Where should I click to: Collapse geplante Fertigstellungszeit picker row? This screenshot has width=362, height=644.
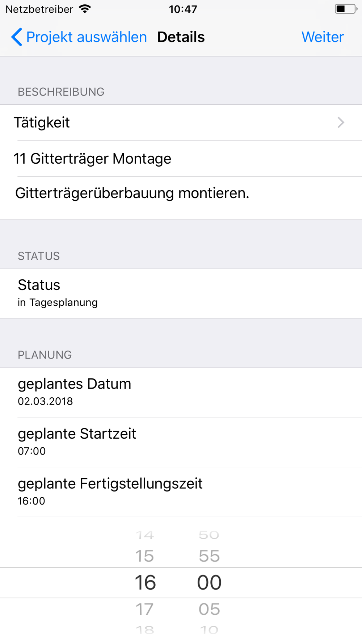[x=181, y=492]
